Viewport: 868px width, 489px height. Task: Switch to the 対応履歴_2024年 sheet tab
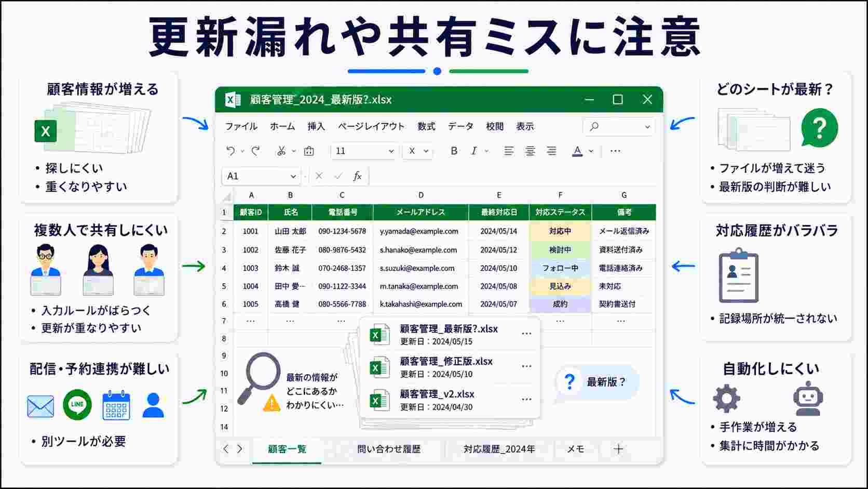coord(499,449)
